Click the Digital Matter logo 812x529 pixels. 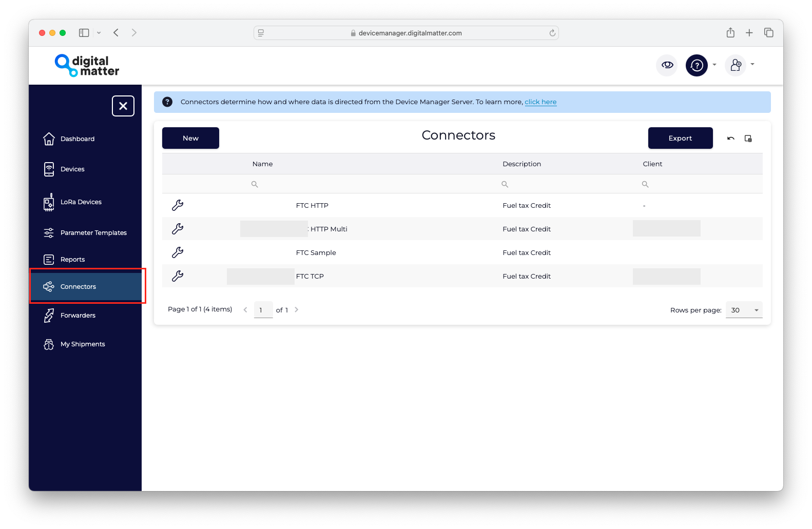tap(87, 66)
